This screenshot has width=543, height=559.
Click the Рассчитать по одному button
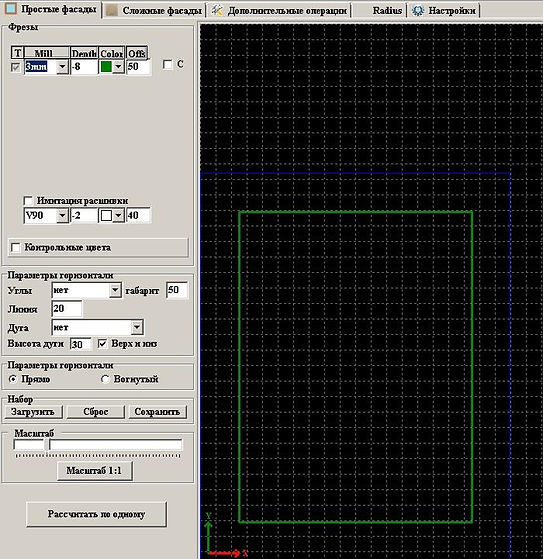click(x=96, y=514)
